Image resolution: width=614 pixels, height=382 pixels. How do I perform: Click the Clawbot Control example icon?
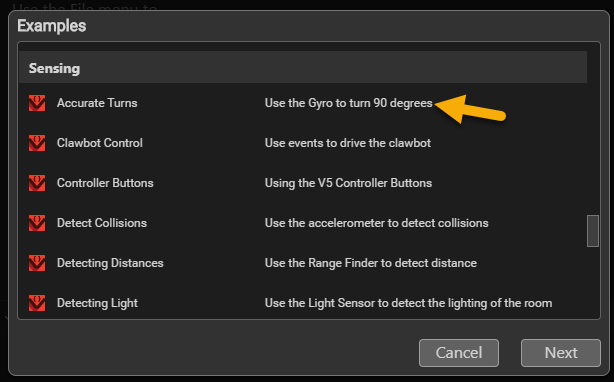[37, 143]
